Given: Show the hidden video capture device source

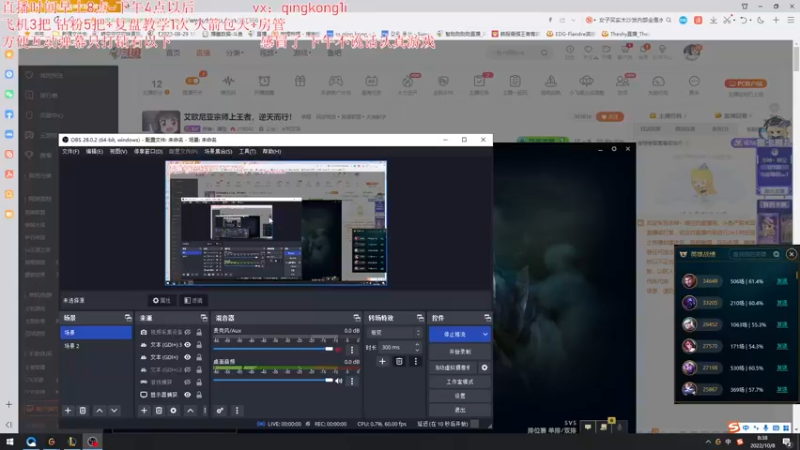Looking at the screenshot, I should (x=188, y=332).
